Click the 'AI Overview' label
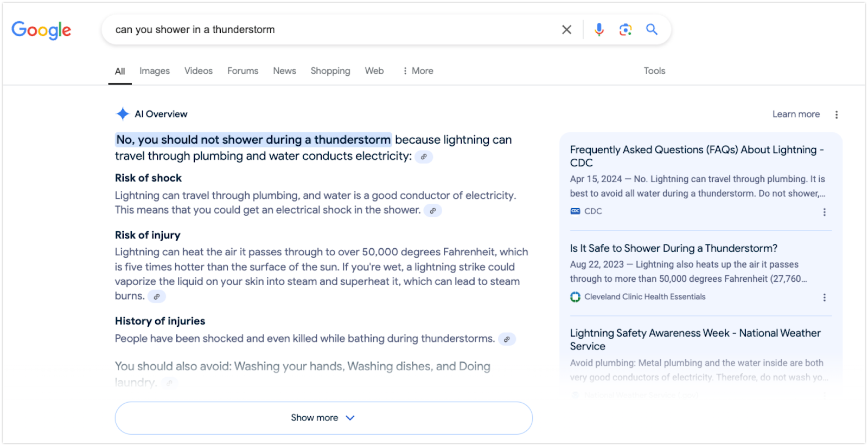This screenshot has width=868, height=446. 161,114
